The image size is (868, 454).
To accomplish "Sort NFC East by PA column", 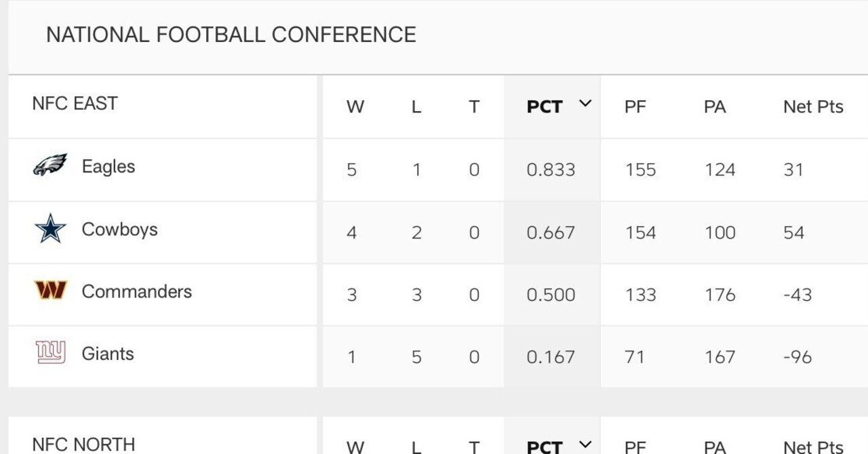I will pyautogui.click(x=715, y=107).
